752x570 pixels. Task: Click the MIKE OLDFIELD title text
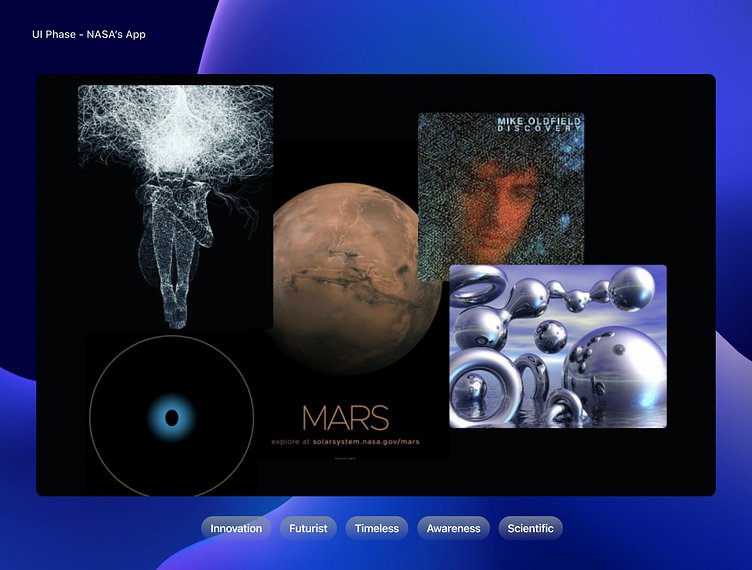[539, 121]
